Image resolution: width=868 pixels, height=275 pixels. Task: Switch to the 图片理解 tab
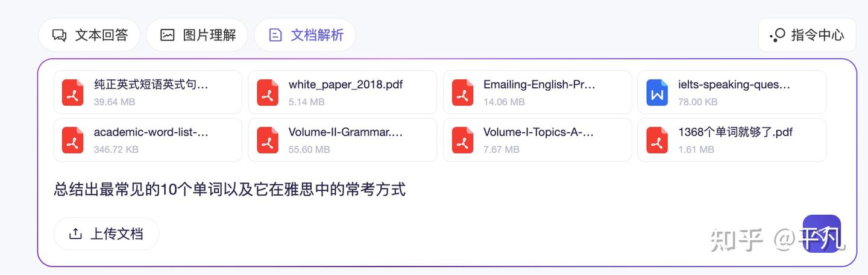pos(197,35)
